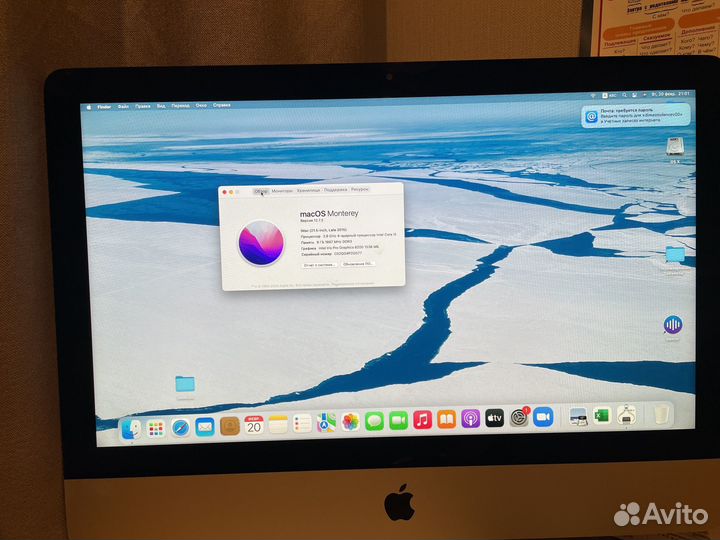Open System Preferences with the red badge
720x540 pixels.
[x=519, y=417]
